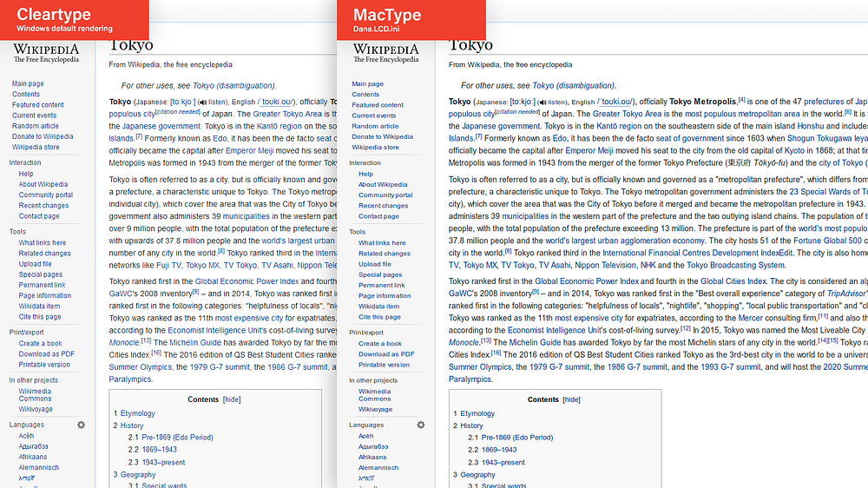Screen dimensions: 868x488
Task: Open Global Cities Index link in MacType panel
Action: coord(733,280)
